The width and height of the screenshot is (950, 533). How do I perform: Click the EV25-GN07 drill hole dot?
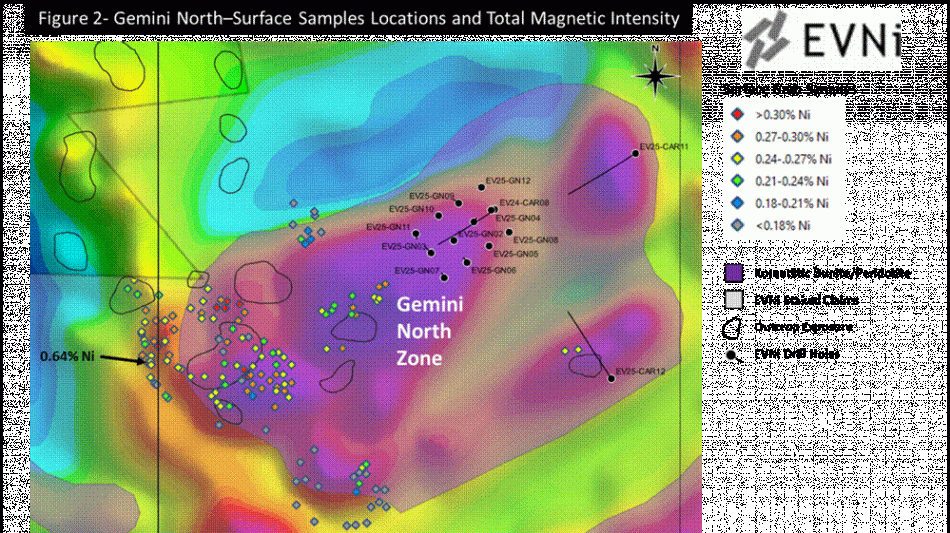445,277
